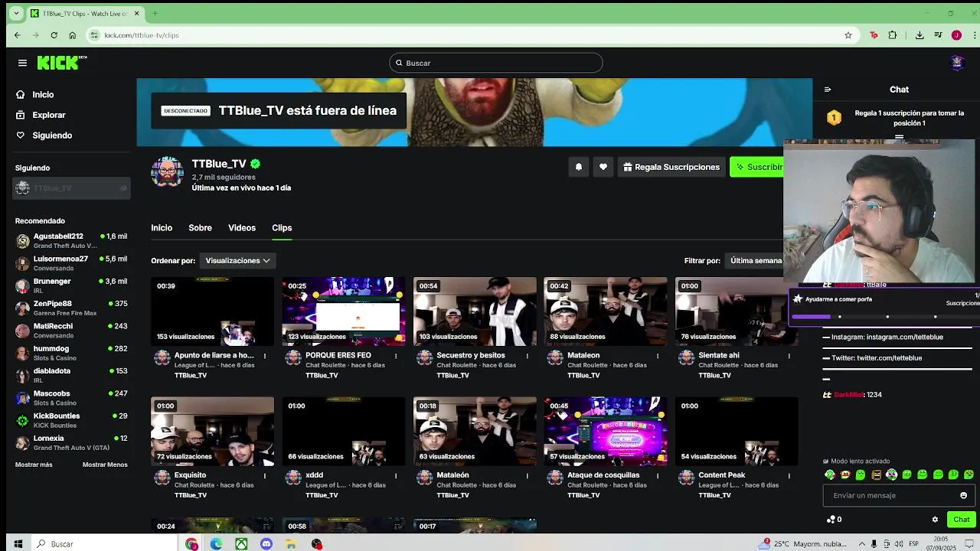Switch to the Inicio channel tab
Image resolution: width=980 pixels, height=551 pixels.
click(x=162, y=228)
